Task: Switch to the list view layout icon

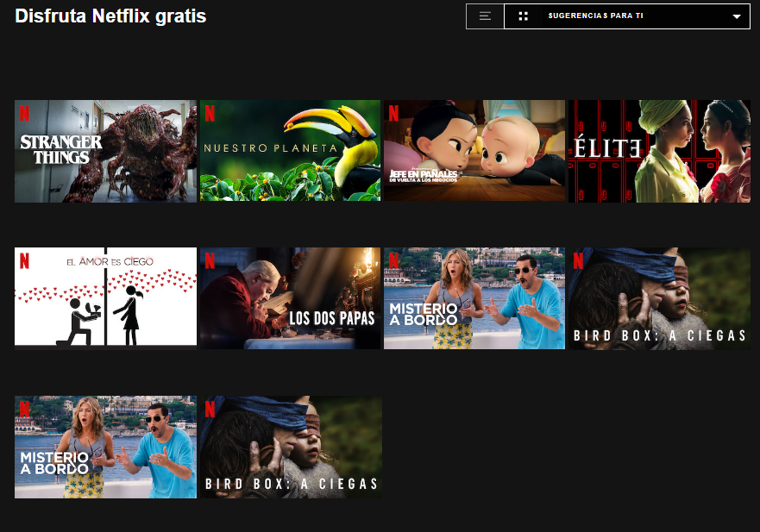Action: 485,16
